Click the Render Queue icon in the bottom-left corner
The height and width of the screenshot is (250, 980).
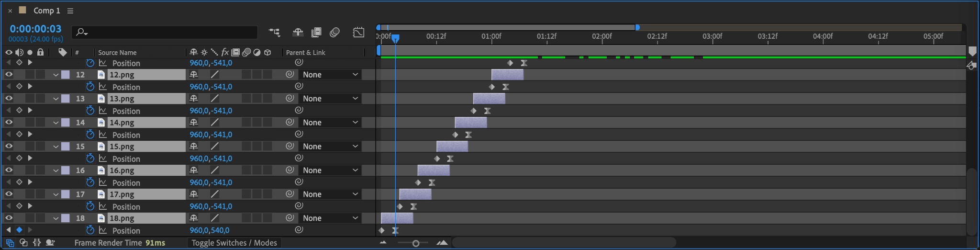tap(10, 243)
